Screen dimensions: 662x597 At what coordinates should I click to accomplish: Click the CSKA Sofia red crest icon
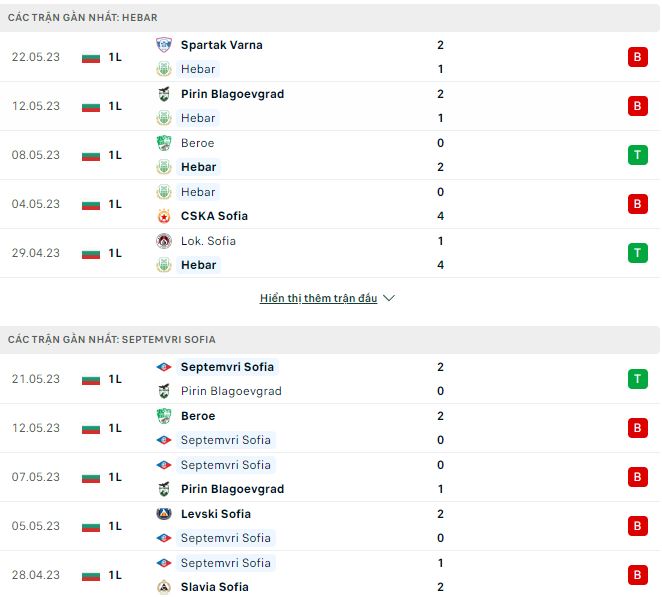coord(164,216)
